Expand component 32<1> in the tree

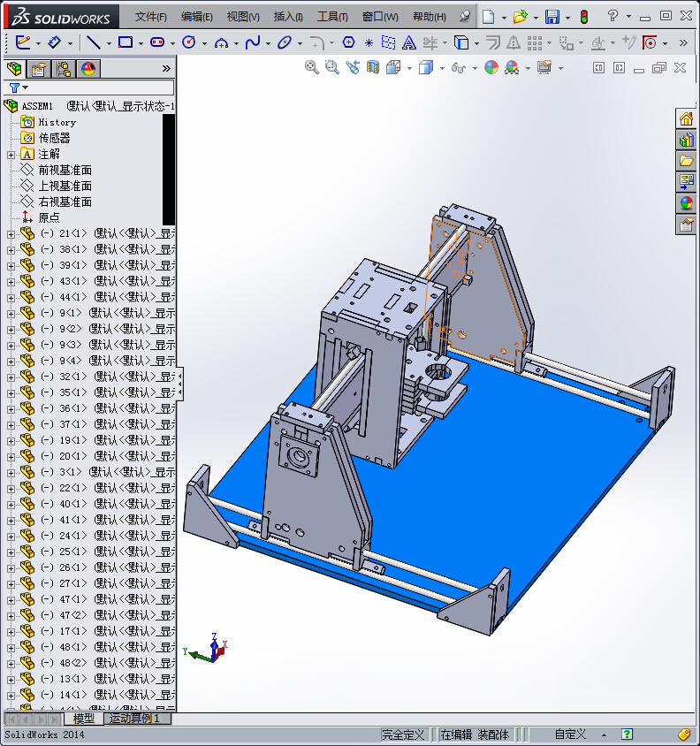point(11,377)
